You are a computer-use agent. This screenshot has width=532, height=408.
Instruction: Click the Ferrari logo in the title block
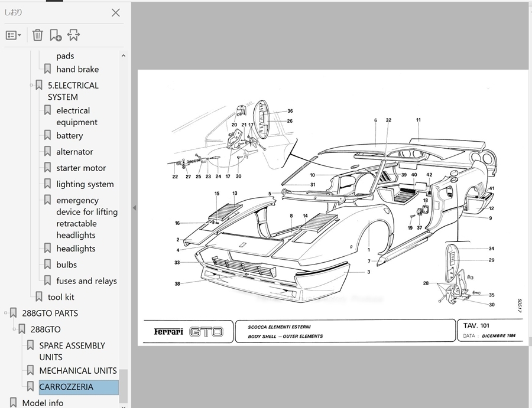(168, 331)
